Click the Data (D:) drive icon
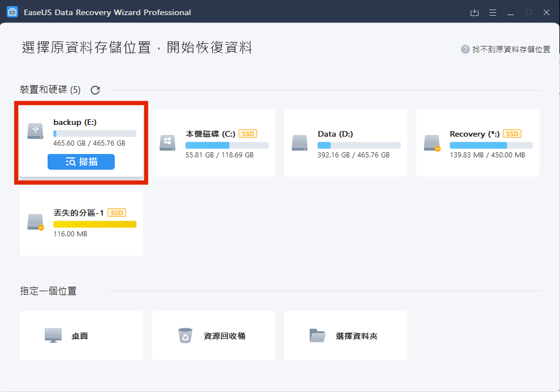 pyautogui.click(x=299, y=143)
